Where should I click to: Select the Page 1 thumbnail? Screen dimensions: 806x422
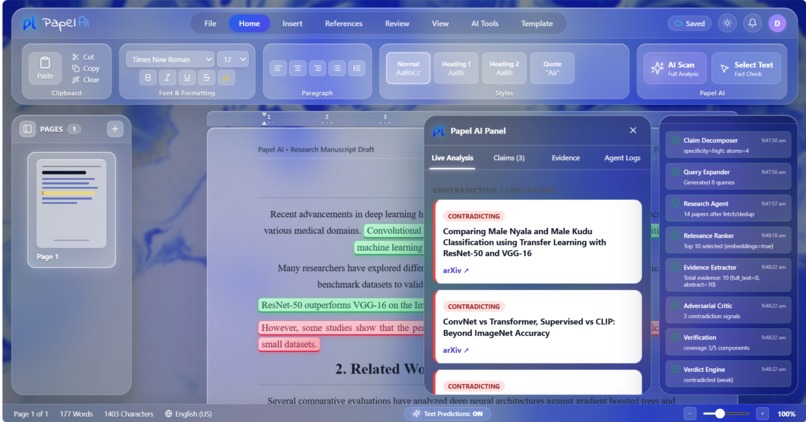point(71,210)
